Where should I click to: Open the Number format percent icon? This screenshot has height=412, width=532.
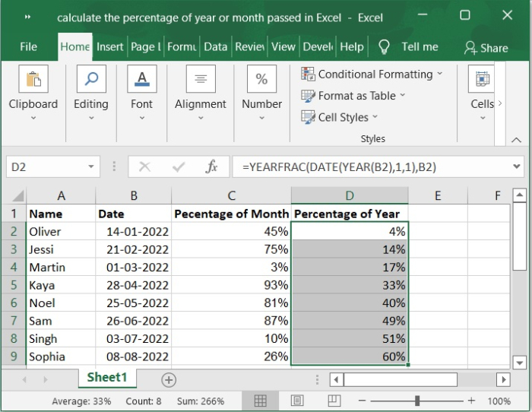click(261, 79)
